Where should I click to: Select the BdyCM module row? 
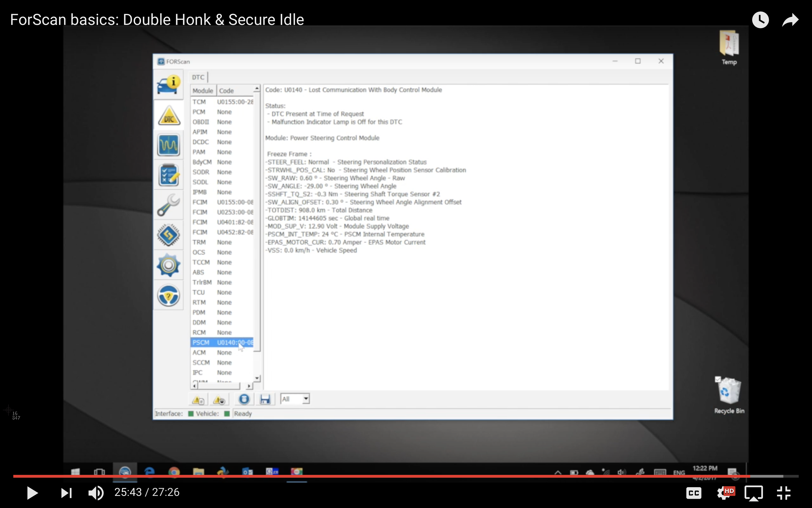pyautogui.click(x=222, y=162)
